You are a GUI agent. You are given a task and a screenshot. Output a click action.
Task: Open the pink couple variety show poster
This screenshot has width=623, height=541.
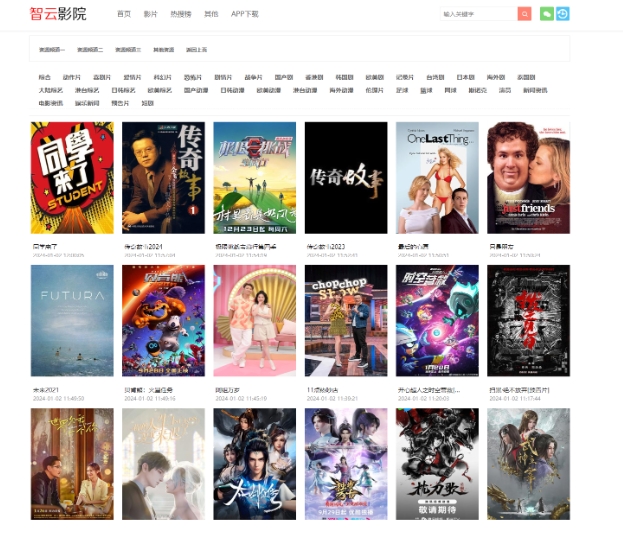tap(255, 321)
